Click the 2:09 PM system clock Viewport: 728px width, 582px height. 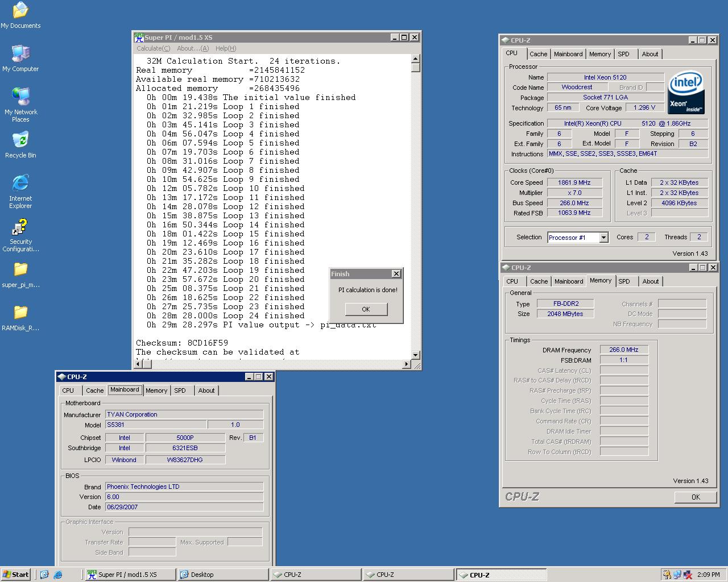point(709,575)
